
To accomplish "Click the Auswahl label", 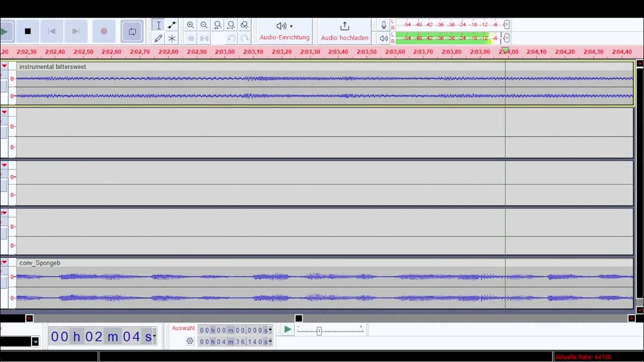I will click(x=183, y=328).
